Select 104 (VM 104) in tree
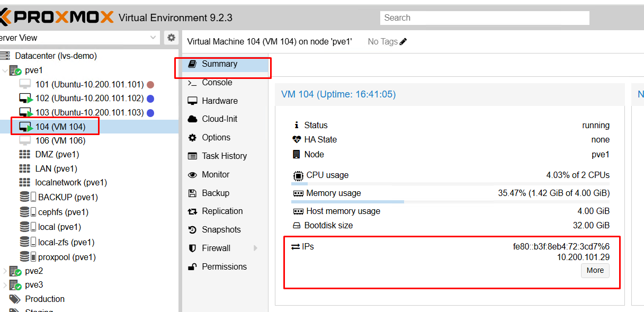This screenshot has width=644, height=312. tap(60, 127)
